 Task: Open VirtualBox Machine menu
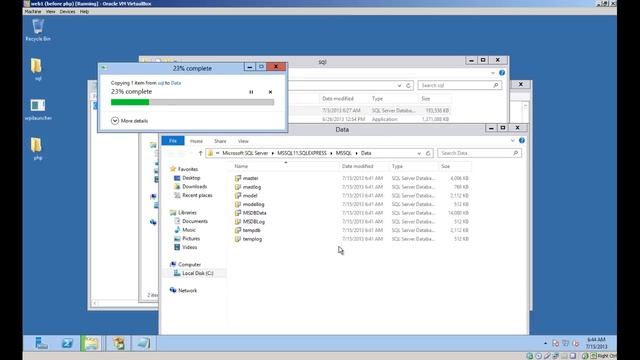point(33,12)
